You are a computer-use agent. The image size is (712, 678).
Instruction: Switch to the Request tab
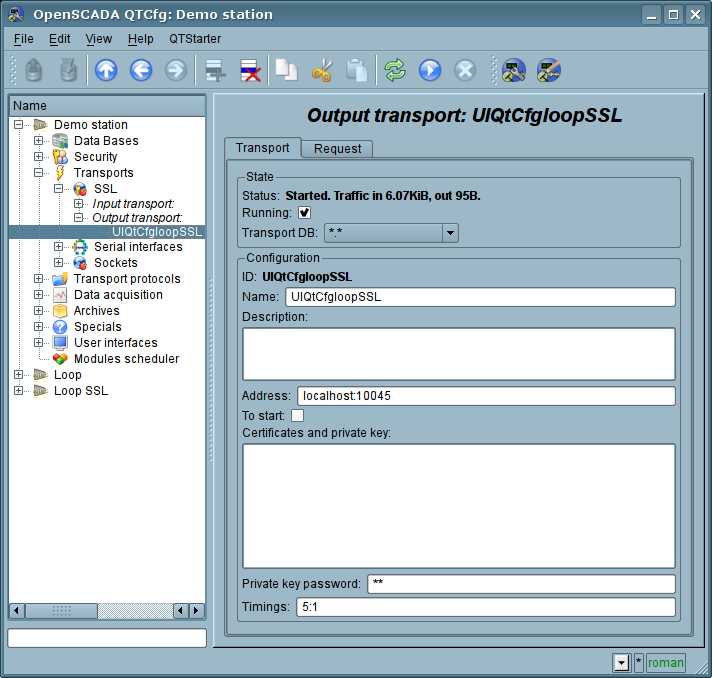[x=337, y=149]
